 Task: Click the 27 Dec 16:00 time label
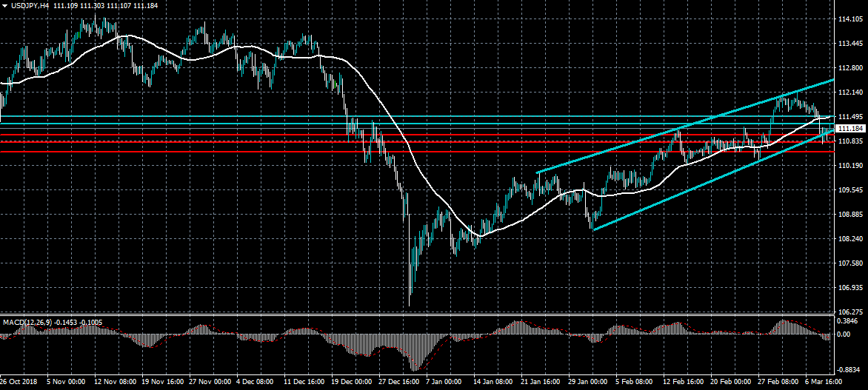click(x=398, y=382)
